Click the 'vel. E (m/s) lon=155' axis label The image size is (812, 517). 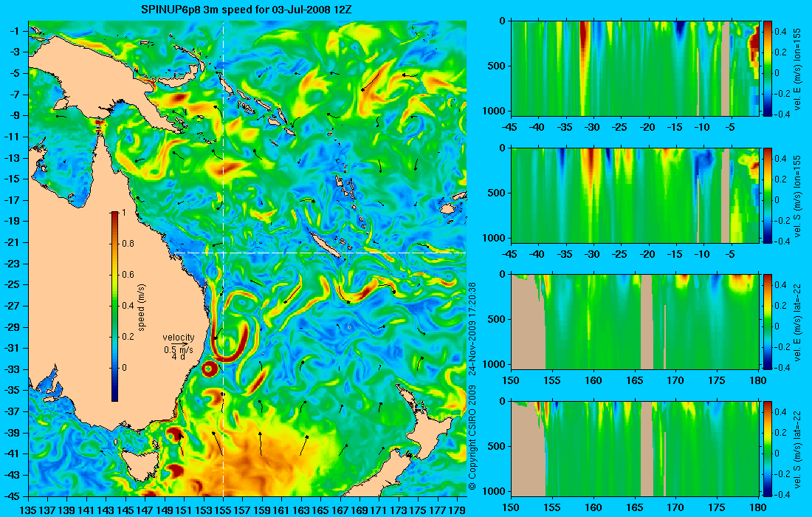coord(797,69)
